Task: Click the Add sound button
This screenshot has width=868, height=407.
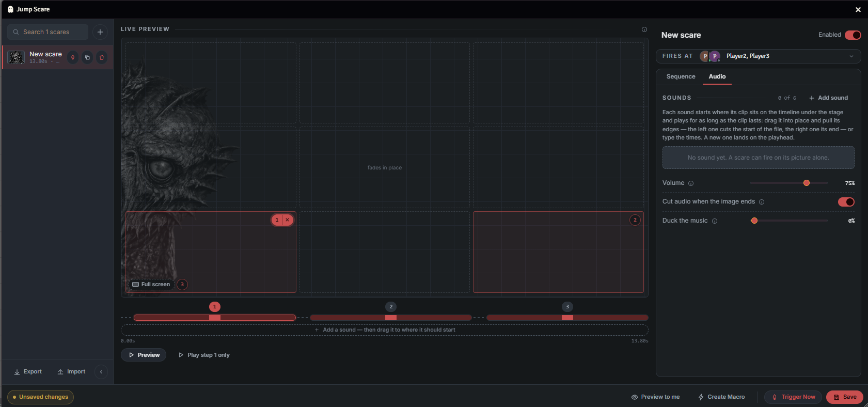Action: (x=828, y=98)
